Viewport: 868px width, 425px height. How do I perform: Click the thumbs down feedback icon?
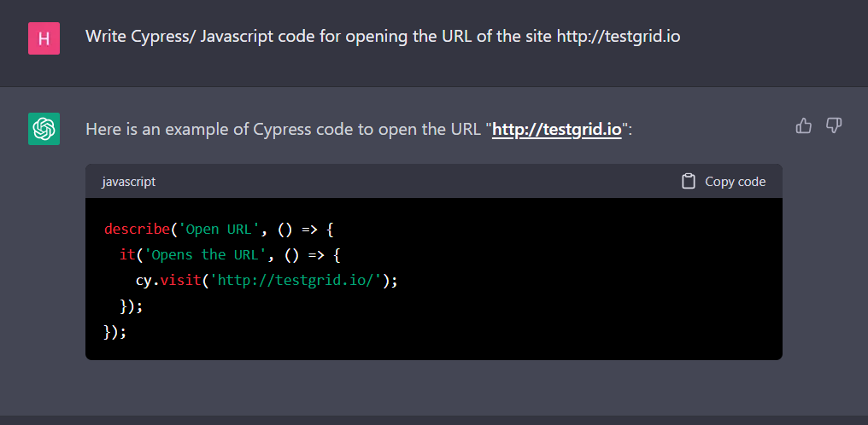(834, 126)
